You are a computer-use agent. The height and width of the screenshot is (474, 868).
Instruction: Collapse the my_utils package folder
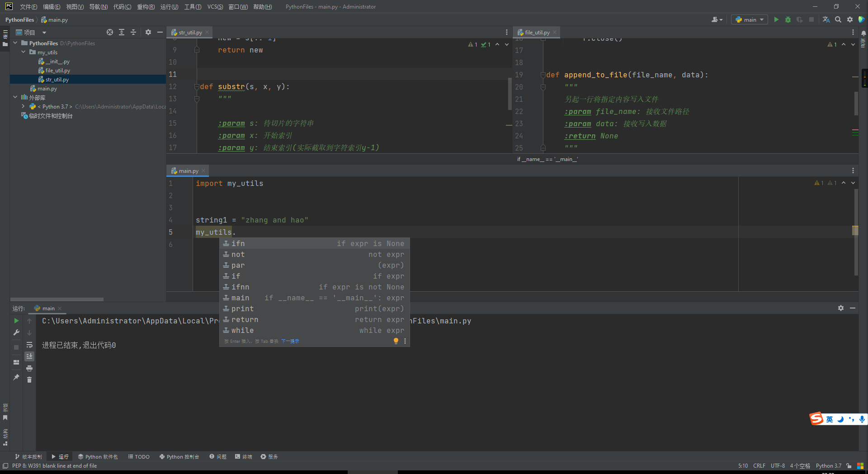(24, 52)
